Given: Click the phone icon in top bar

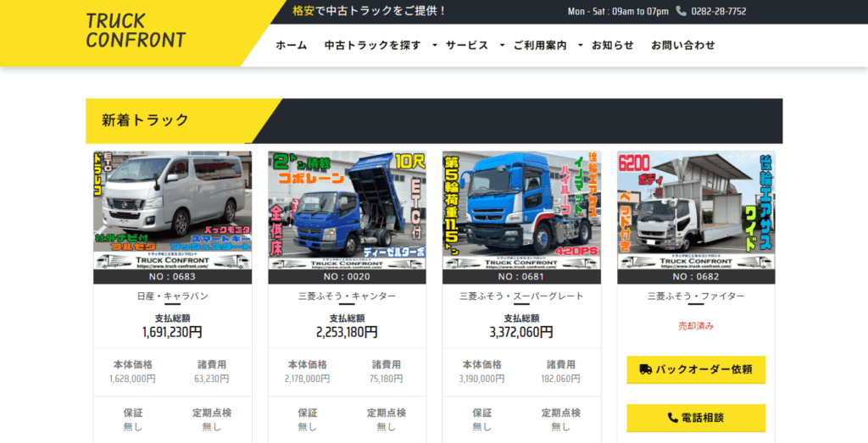Looking at the screenshot, I should pyautogui.click(x=681, y=11).
